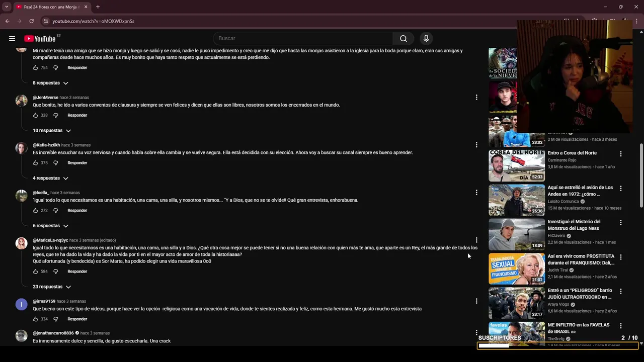This screenshot has width=644, height=362.
Task: Open @JenMverse channel link
Action: point(45,98)
